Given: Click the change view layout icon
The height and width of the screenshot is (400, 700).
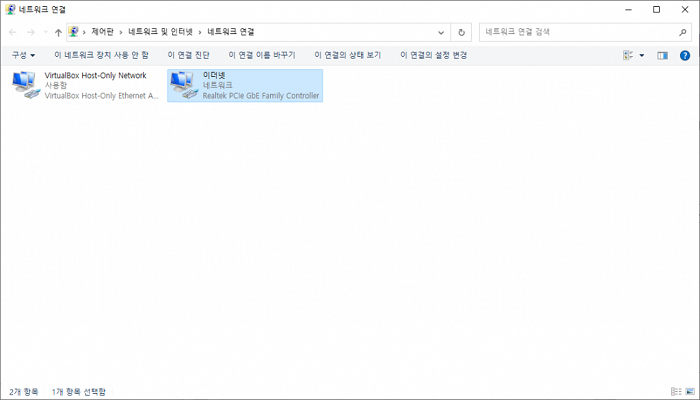Looking at the screenshot, I should [628, 55].
